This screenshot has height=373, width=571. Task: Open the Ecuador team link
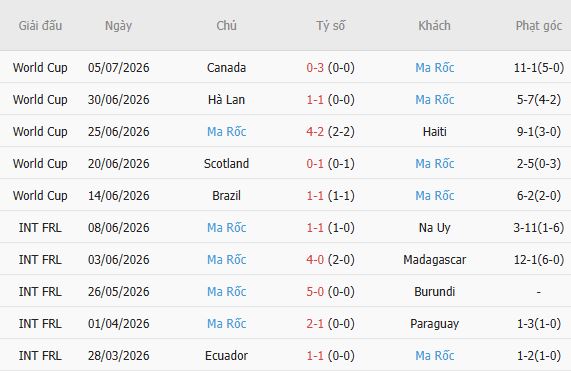(226, 356)
